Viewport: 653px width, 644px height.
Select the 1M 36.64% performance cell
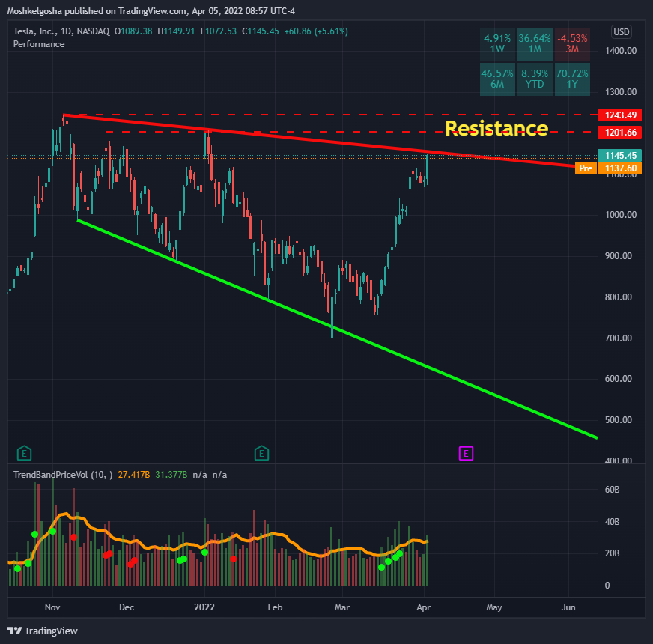pyautogui.click(x=535, y=43)
